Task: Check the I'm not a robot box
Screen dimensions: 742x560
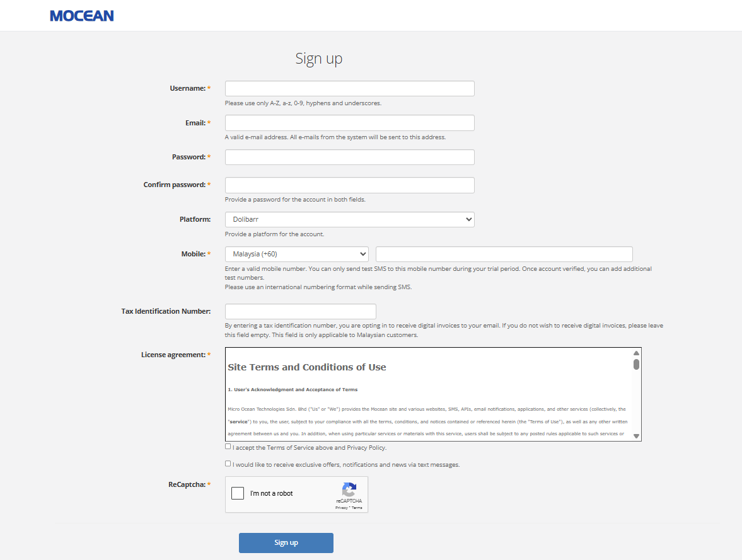Action: coord(238,493)
